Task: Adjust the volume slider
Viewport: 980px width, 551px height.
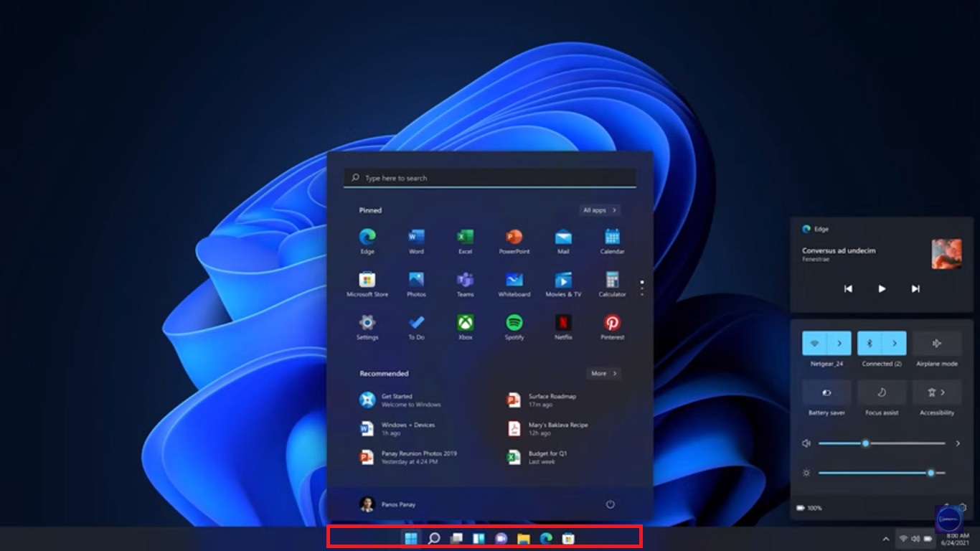Action: [882, 443]
